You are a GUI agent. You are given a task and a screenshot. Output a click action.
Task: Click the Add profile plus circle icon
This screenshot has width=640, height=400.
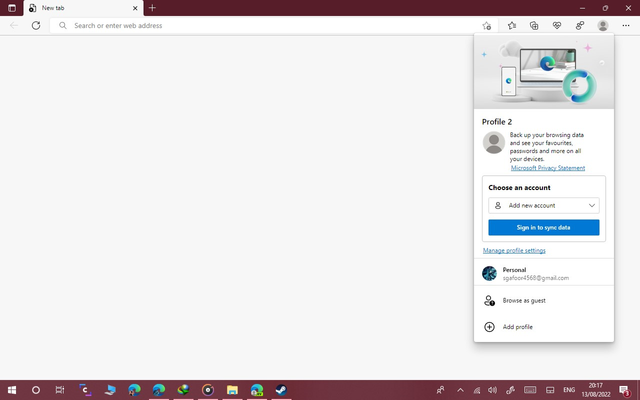point(489,327)
